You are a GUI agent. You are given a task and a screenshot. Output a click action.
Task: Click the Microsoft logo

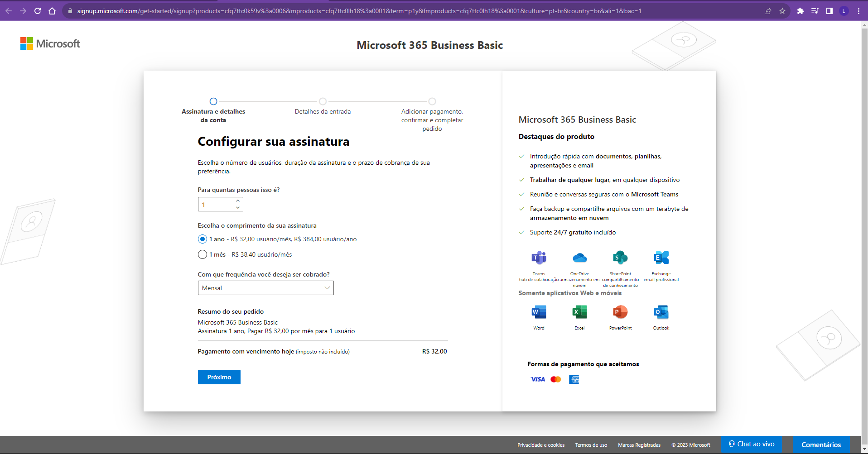pos(50,43)
